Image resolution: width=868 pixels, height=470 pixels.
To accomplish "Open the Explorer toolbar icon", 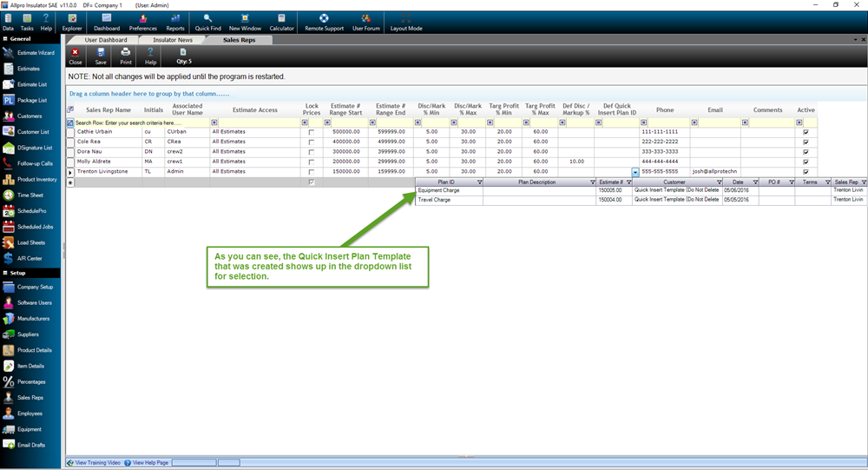I will point(72,23).
